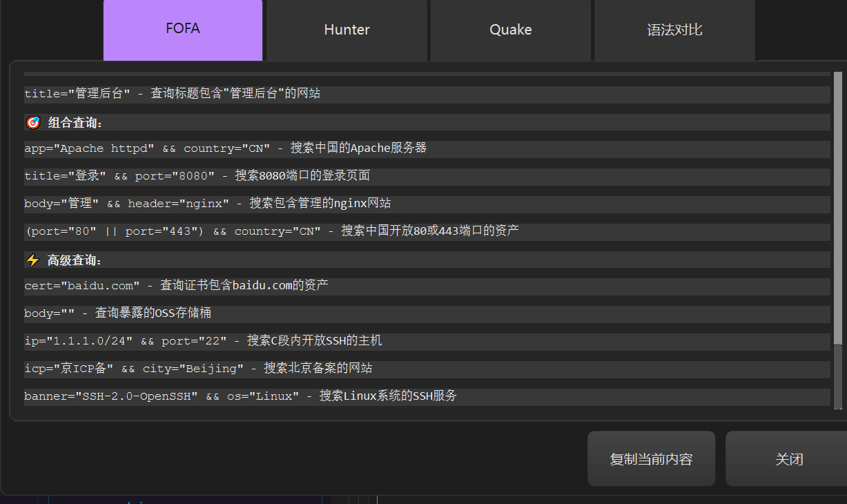Click the 高级查询 section heading text
The width and height of the screenshot is (847, 504).
[75, 260]
